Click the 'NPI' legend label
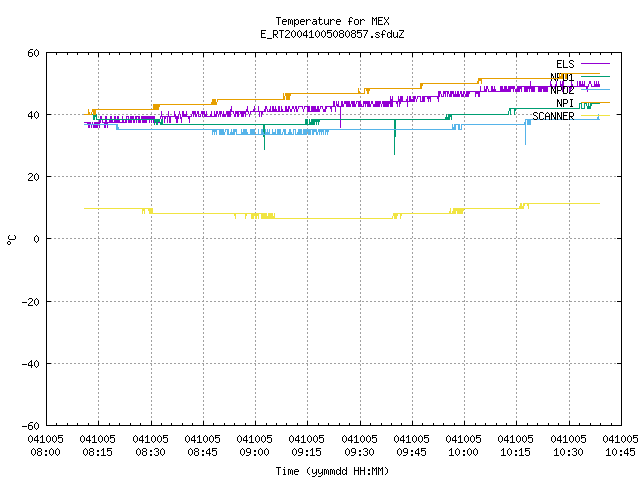Screen dimensions: 640x480 click(565, 103)
